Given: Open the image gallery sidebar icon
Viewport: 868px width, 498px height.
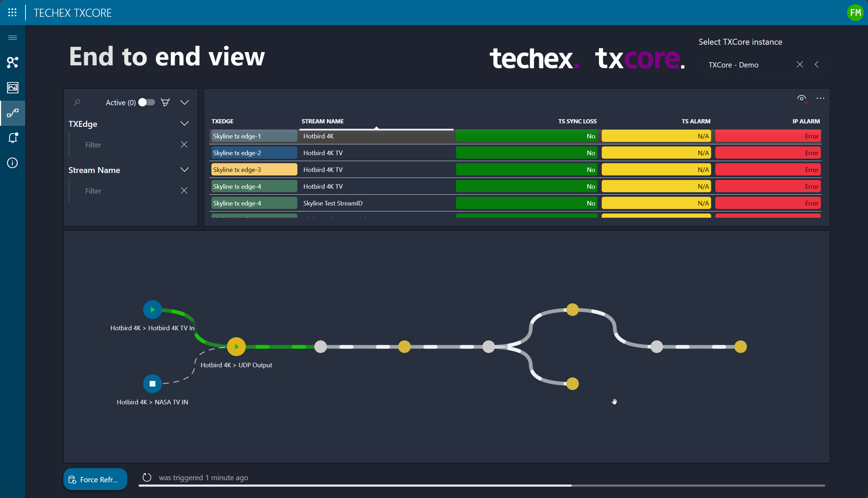Looking at the screenshot, I should coord(13,87).
